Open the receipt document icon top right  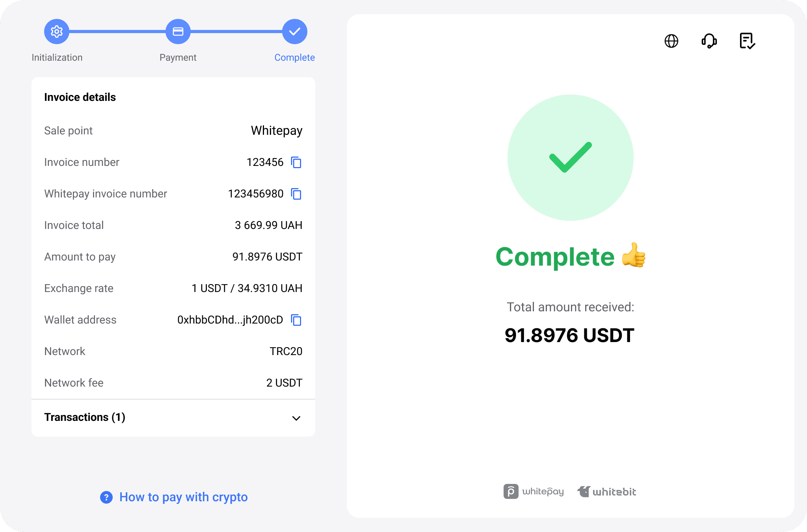(747, 41)
